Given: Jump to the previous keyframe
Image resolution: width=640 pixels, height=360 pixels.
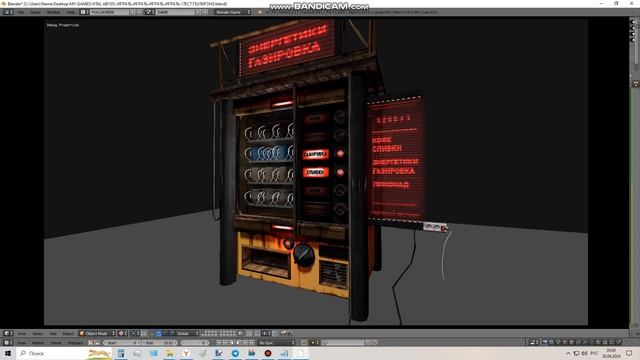Looking at the screenshot, I should tap(225, 342).
